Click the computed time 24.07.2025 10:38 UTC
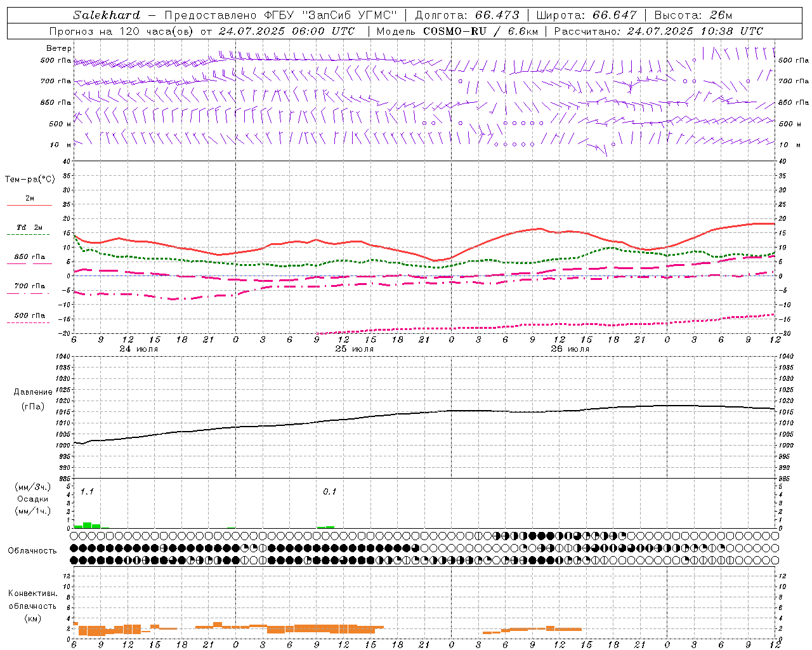The width and height of the screenshot is (812, 650). (695, 31)
